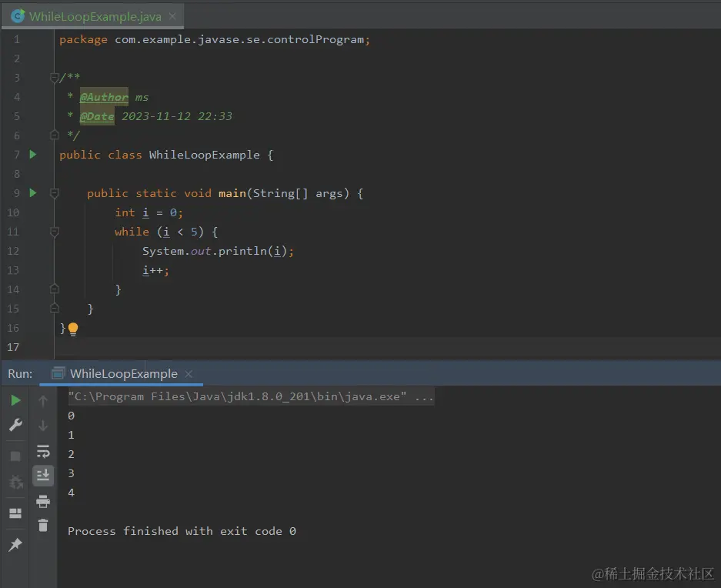Viewport: 721px width, 588px height.
Task: Click the main method name on line 9
Action: [232, 193]
